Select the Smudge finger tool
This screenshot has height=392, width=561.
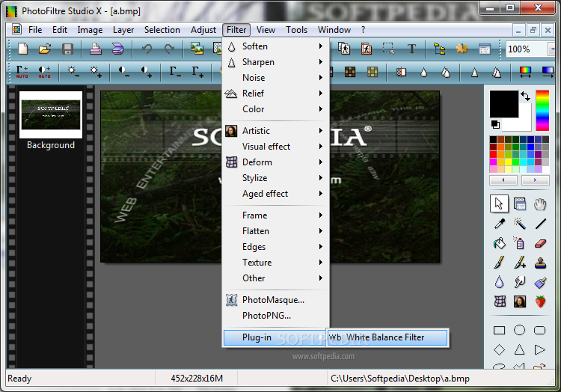pyautogui.click(x=520, y=282)
